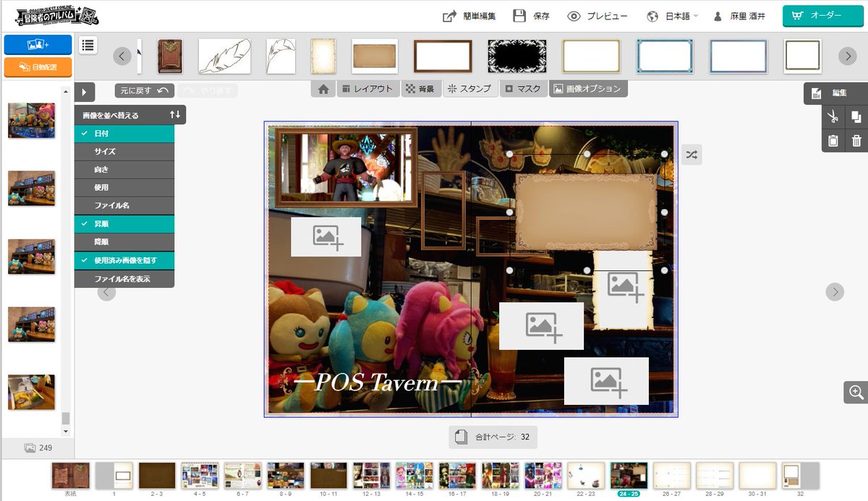Toggle the list view icon
868x501 pixels.
[88, 45]
